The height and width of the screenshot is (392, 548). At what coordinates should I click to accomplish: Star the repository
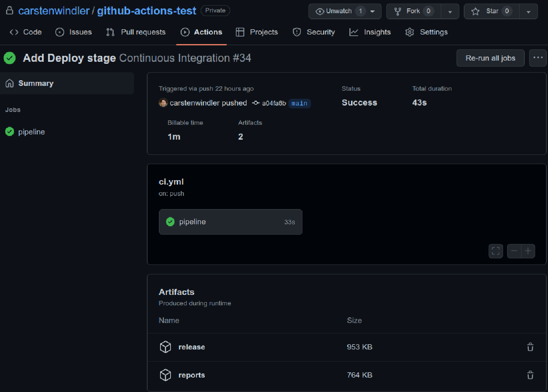491,11
